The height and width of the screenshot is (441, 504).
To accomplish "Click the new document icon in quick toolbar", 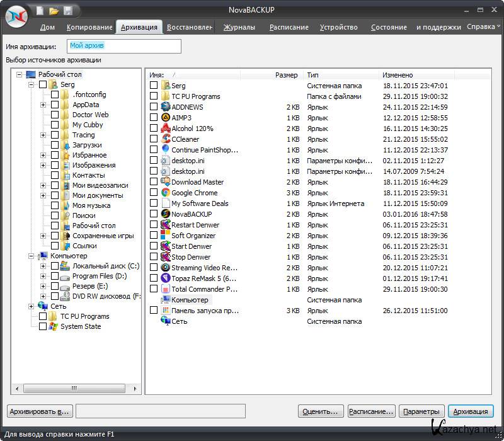I will [x=40, y=11].
